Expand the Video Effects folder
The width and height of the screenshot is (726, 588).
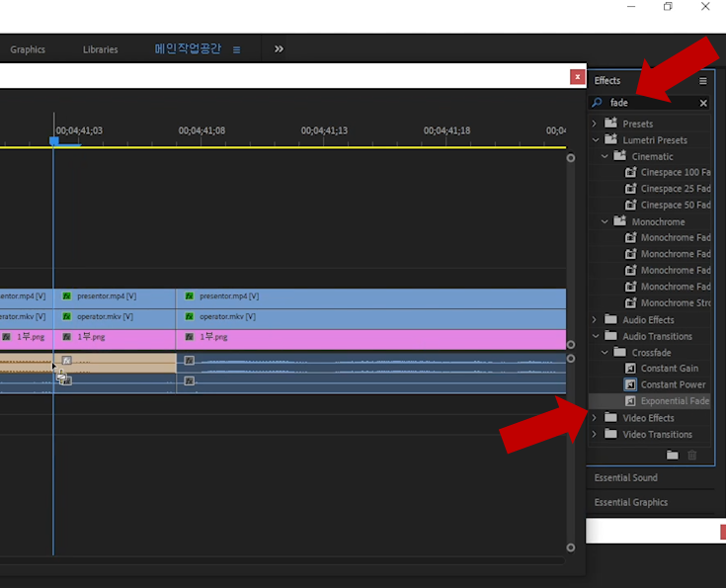pos(595,418)
